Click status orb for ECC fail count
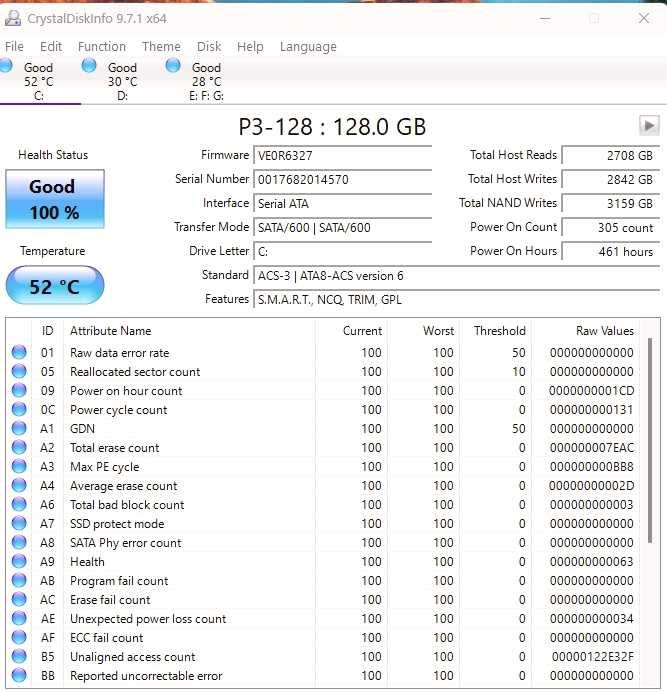Viewport: 667px width, 692px height. click(19, 637)
